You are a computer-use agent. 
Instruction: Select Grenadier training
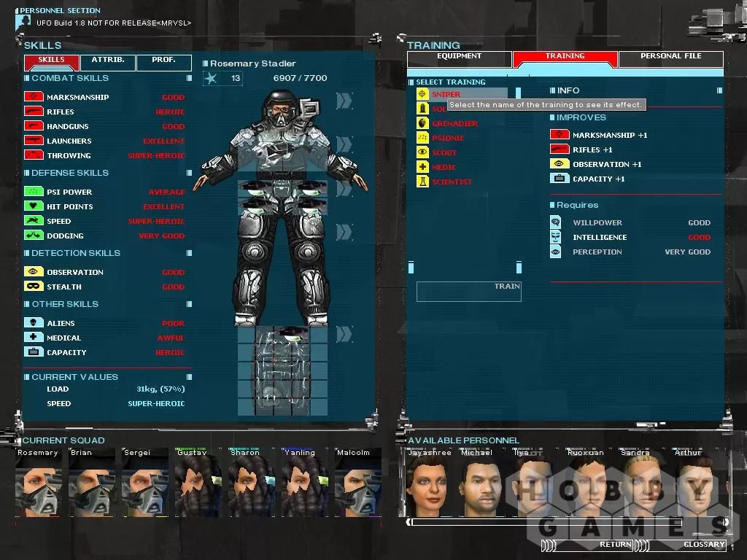(x=455, y=123)
